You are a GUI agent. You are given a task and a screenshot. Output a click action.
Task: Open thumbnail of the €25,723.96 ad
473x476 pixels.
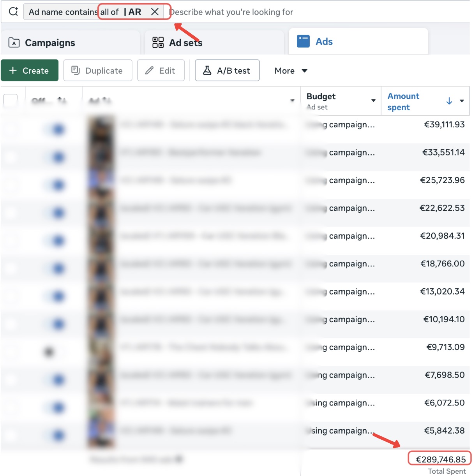click(x=101, y=185)
